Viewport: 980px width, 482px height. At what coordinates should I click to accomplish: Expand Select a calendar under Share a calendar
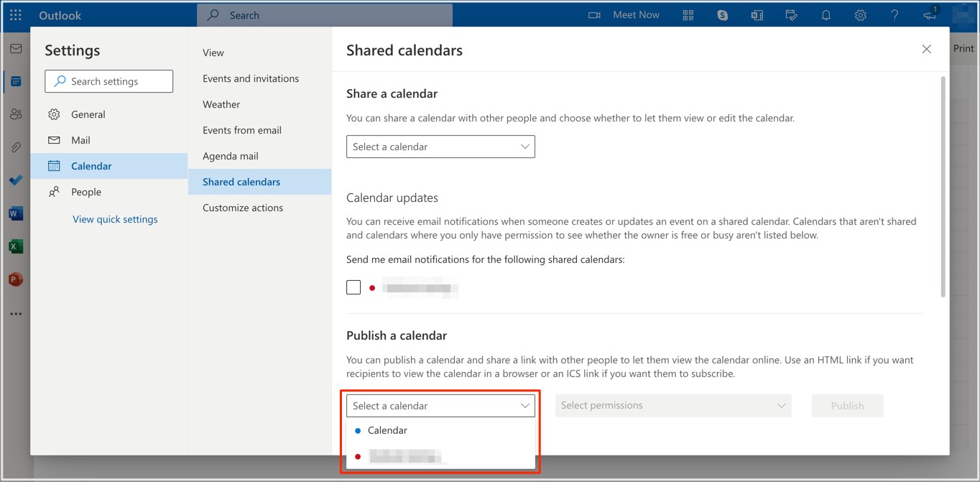coord(440,147)
